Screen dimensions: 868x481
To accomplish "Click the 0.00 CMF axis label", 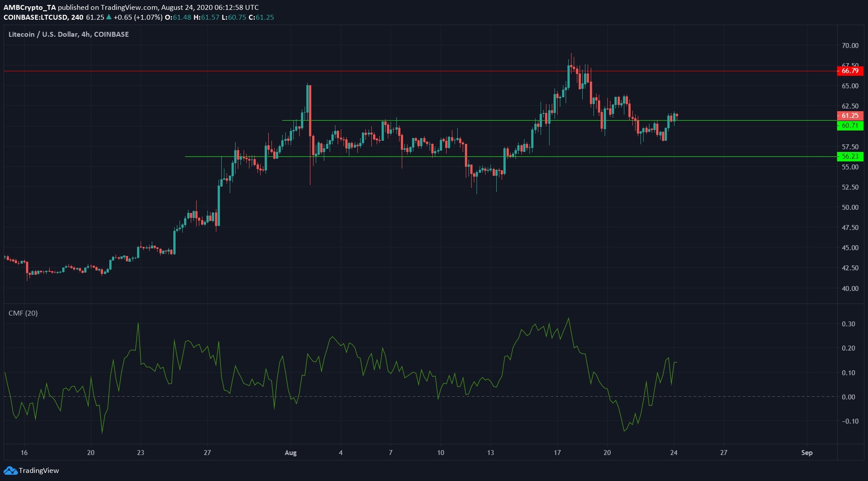I will (x=848, y=397).
